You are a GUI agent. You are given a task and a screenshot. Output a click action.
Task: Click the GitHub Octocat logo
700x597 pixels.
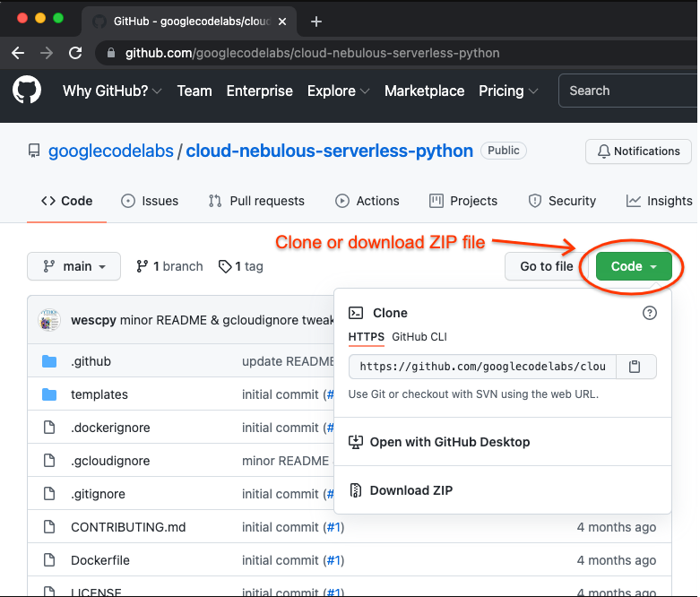pos(27,91)
